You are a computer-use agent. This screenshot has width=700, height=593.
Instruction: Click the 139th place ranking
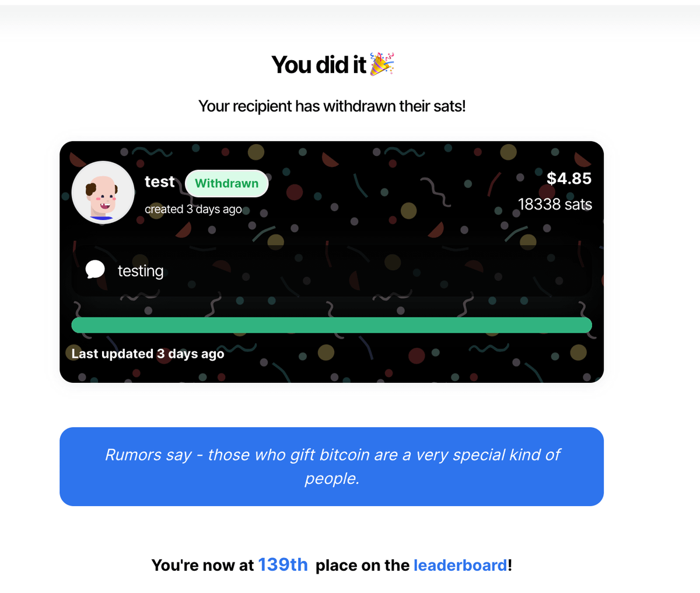283,564
